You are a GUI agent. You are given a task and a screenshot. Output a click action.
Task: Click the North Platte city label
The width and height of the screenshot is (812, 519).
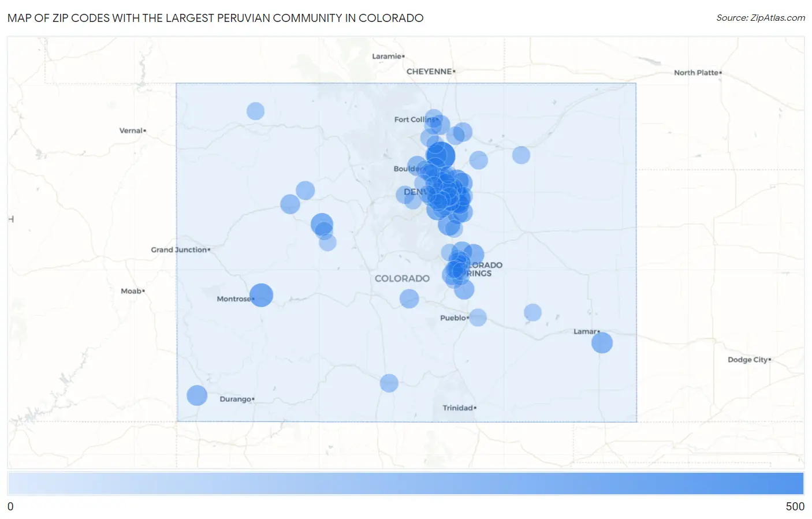696,73
